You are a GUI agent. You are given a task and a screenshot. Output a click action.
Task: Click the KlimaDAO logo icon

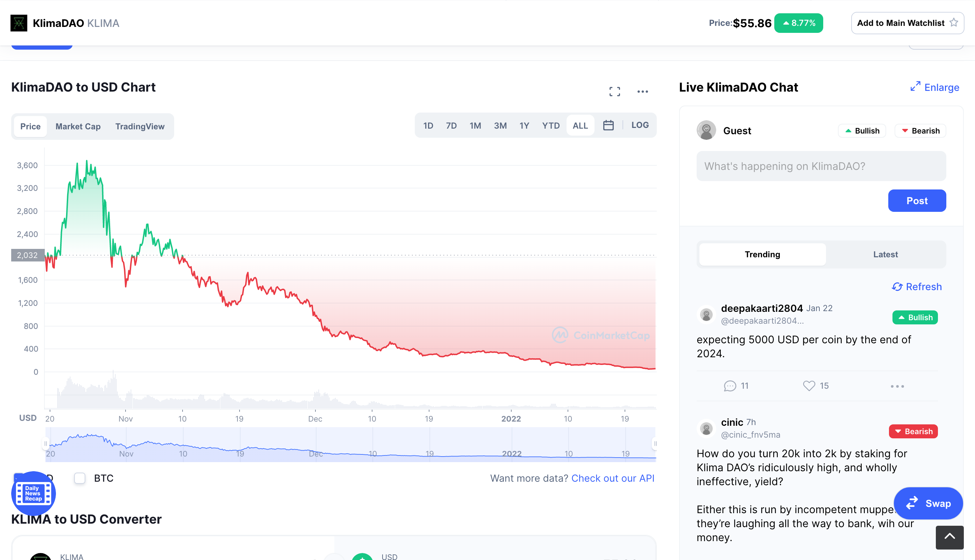click(x=19, y=23)
